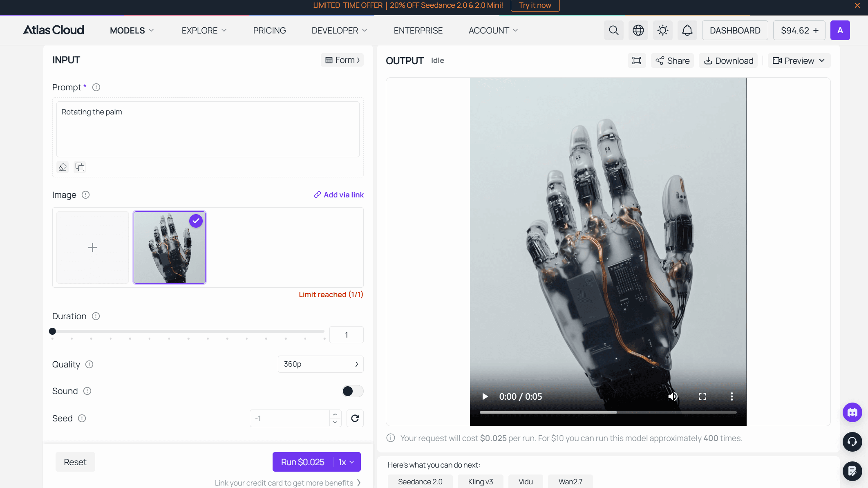
Task: Open feedback note floating button
Action: (852, 471)
